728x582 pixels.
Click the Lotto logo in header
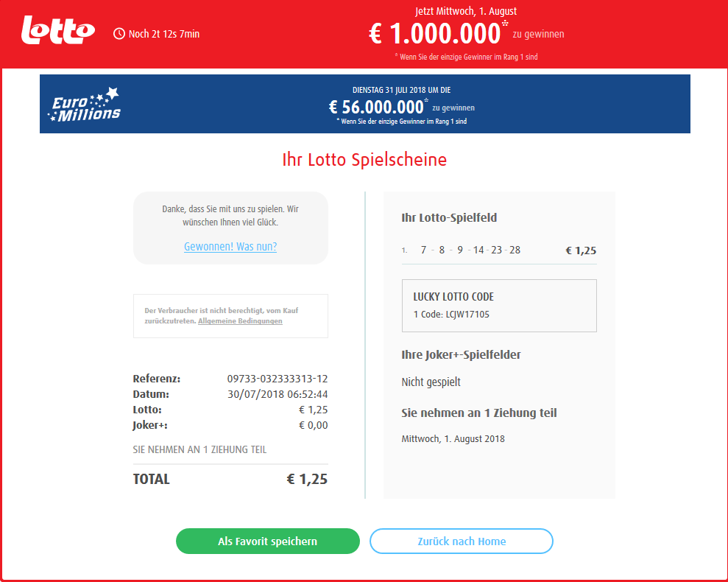pos(58,31)
